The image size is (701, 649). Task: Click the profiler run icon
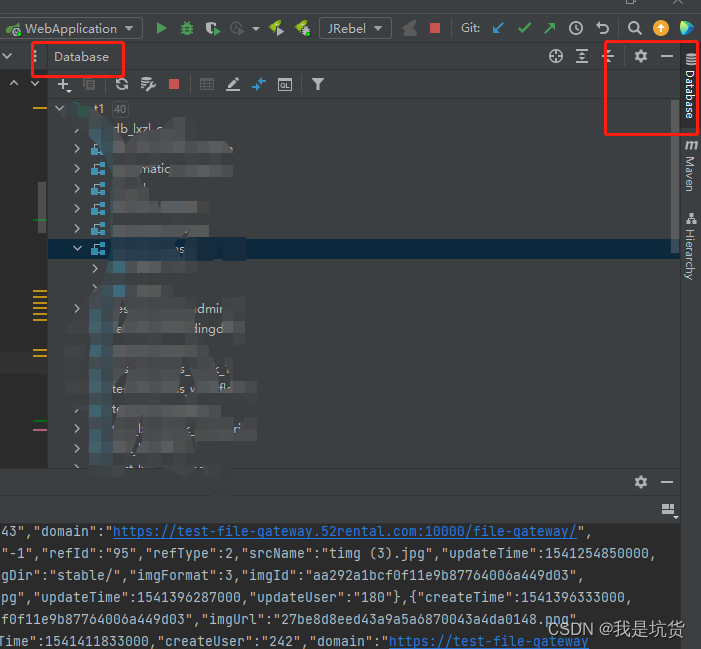click(x=237, y=29)
